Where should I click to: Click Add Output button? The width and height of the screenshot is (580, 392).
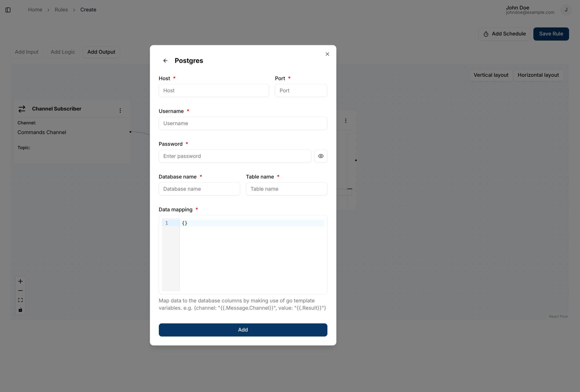[101, 52]
